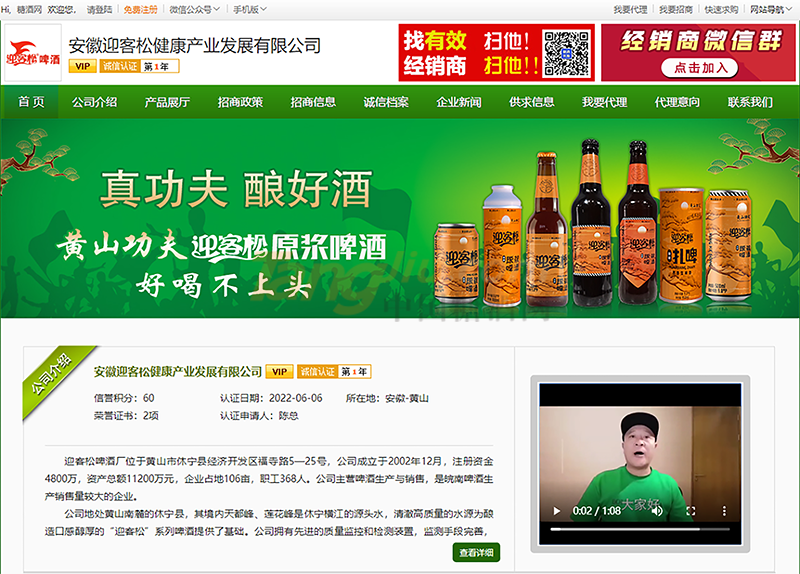800x574 pixels.
Task: Mute the video using the speaker icon
Action: click(x=657, y=510)
